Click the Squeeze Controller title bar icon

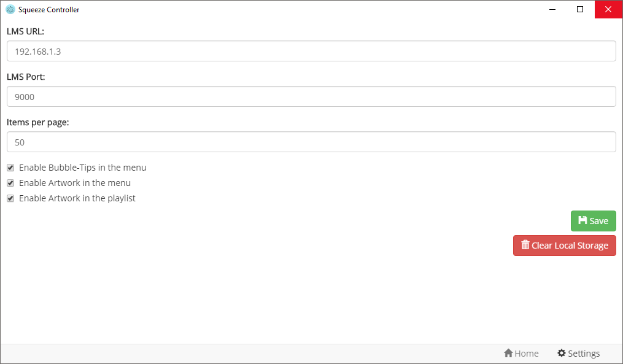10,9
